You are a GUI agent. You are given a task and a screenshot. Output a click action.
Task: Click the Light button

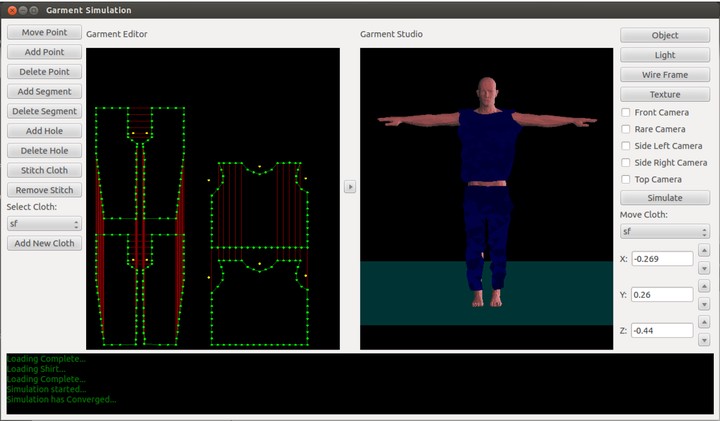coord(665,55)
